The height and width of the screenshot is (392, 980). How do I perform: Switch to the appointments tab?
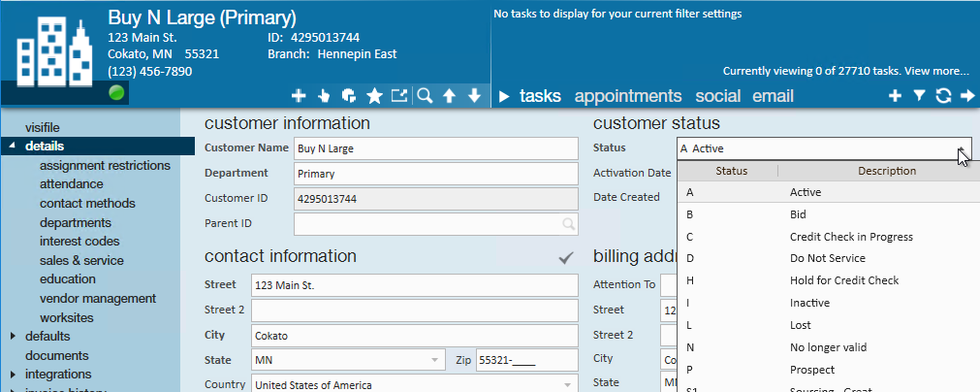(x=628, y=96)
